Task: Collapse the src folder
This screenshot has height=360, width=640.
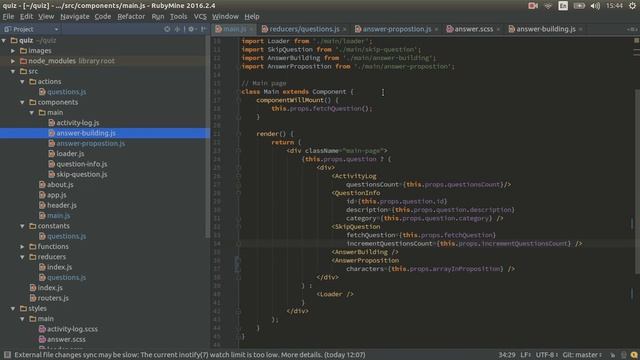Action: (x=13, y=71)
